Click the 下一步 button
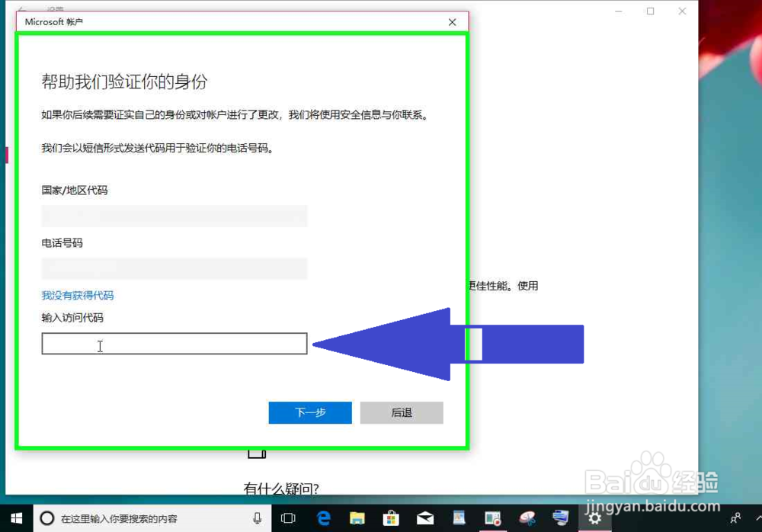 [x=310, y=412]
